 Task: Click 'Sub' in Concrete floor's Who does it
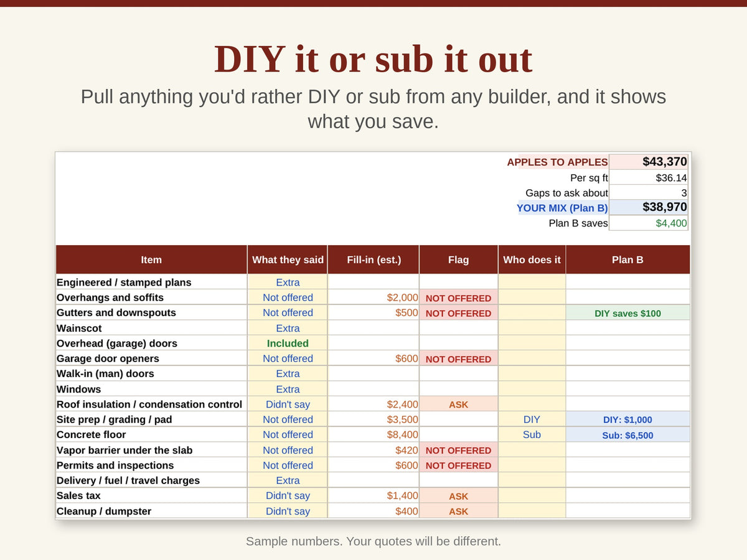[532, 434]
